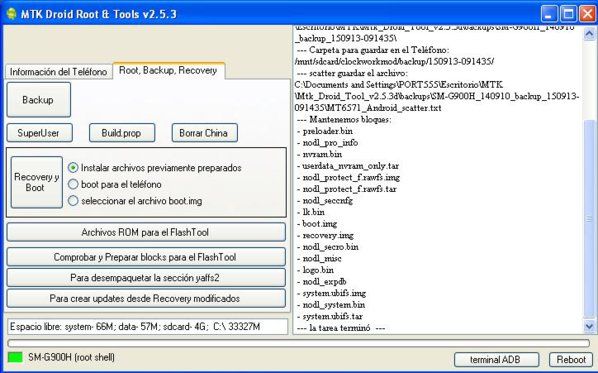
Task: Click the MTK Droid Android title icon
Action: pyautogui.click(x=11, y=14)
